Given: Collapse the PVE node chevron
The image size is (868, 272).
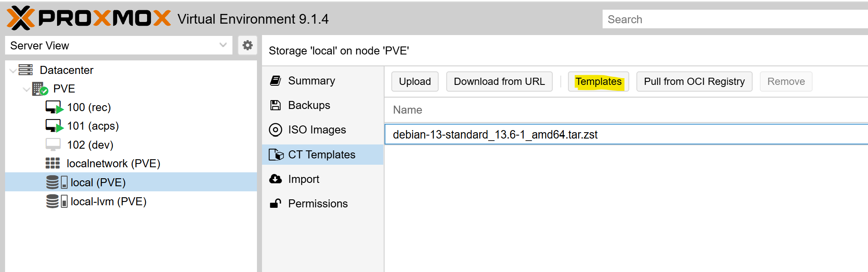Looking at the screenshot, I should point(26,89).
